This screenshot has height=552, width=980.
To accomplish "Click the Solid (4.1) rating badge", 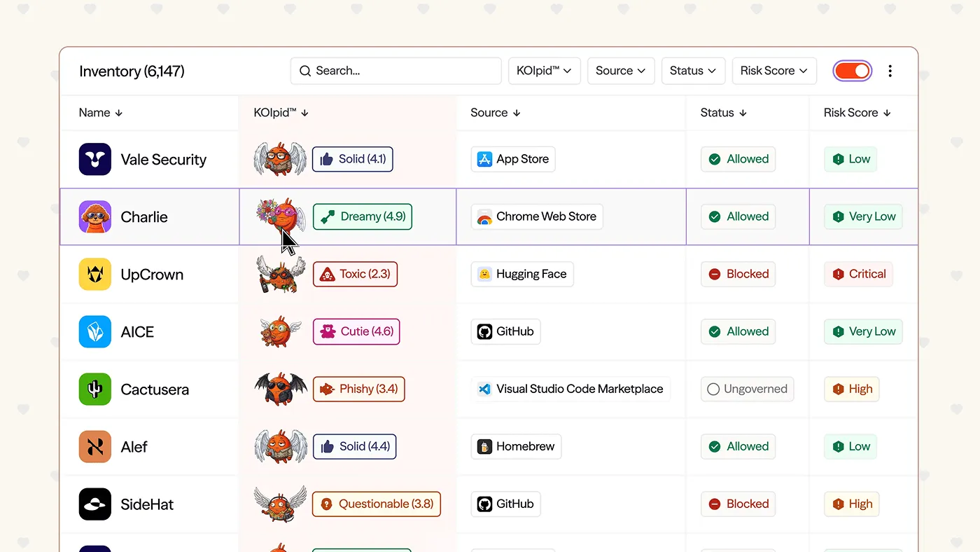I will (353, 159).
